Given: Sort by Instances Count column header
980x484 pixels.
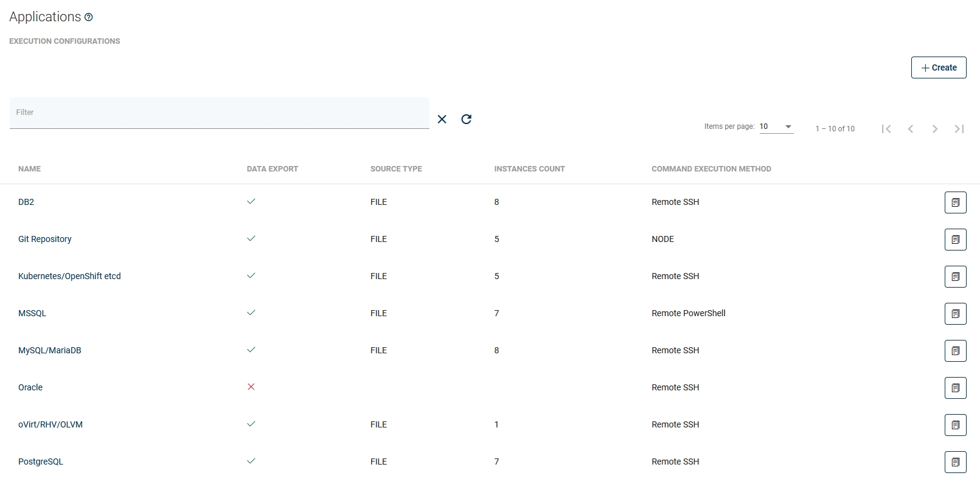Looking at the screenshot, I should pos(529,169).
